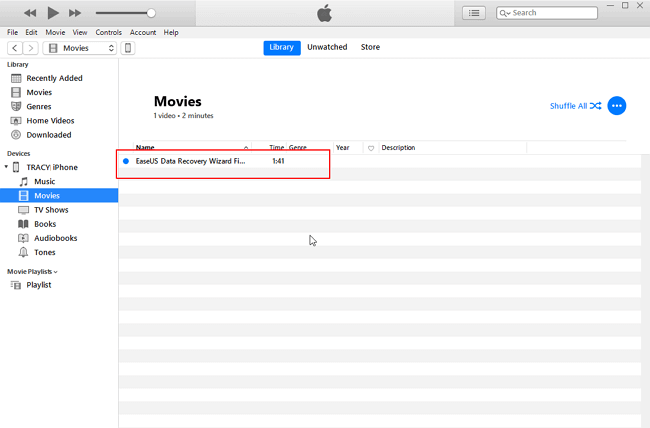This screenshot has height=428, width=650.
Task: Skip to previous track with rewind icon
Action: pyautogui.click(x=30, y=13)
